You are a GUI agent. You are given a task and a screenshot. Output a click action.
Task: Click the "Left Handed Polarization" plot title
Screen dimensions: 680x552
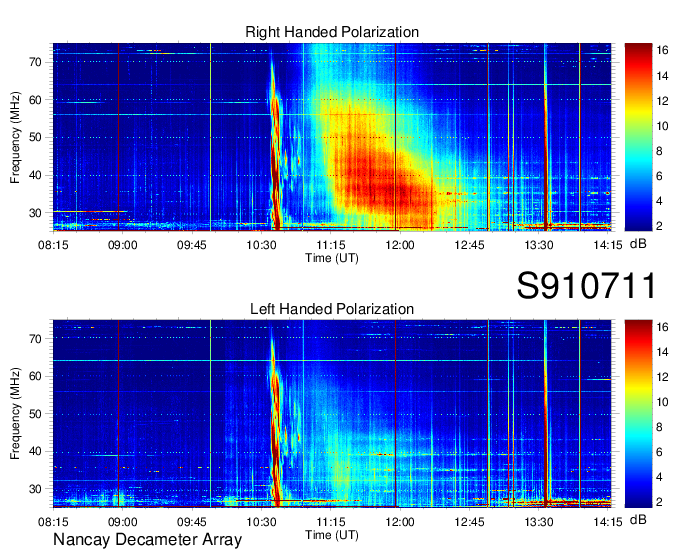[332, 309]
